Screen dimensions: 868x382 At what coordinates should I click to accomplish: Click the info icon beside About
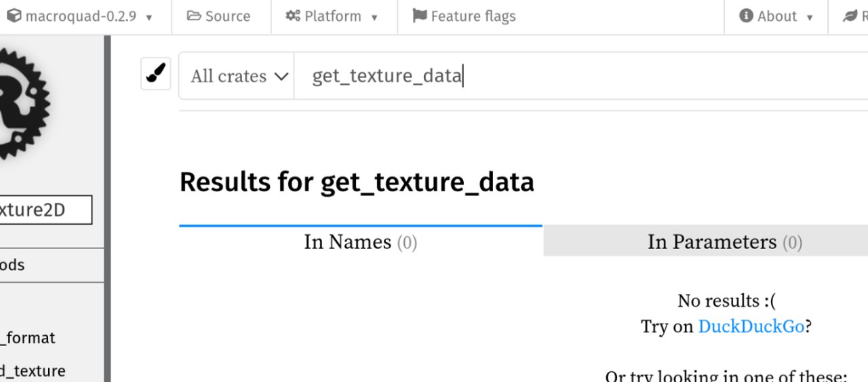[746, 16]
